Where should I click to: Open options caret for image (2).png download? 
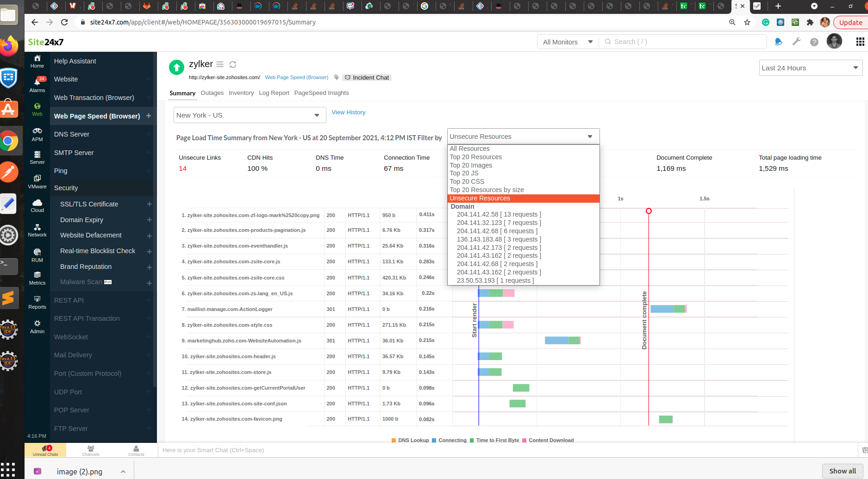tap(123, 472)
